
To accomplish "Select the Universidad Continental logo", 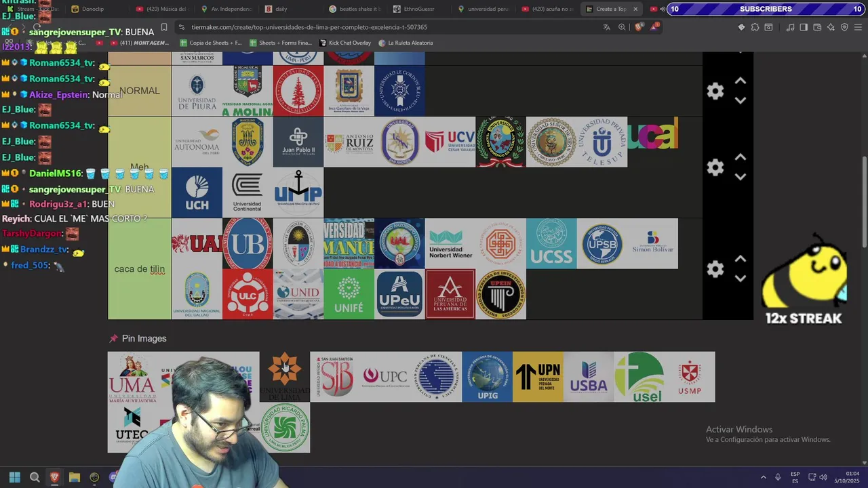I will [x=248, y=192].
